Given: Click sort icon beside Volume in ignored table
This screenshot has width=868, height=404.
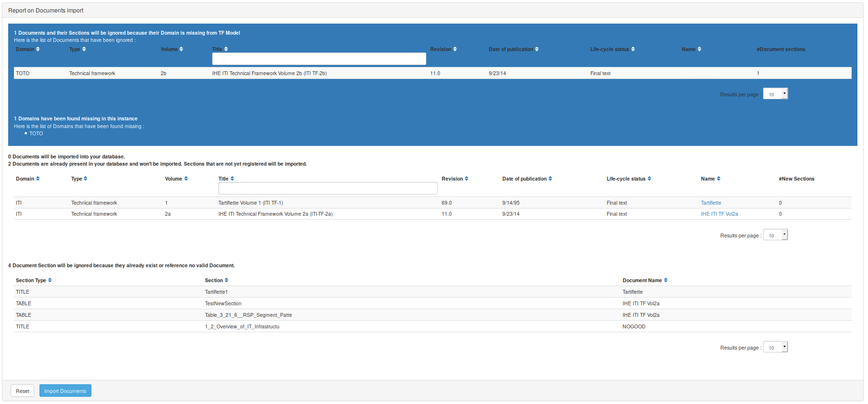Looking at the screenshot, I should 181,49.
